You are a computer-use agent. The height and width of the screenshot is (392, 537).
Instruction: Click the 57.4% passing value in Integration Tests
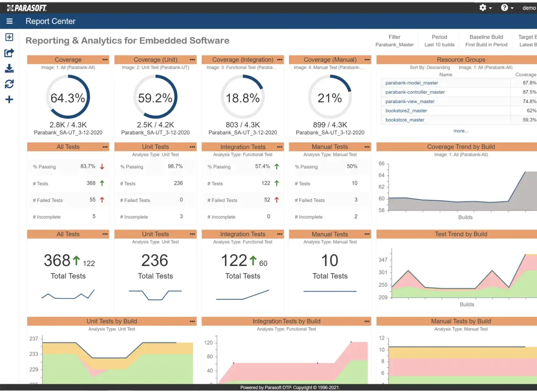point(262,166)
